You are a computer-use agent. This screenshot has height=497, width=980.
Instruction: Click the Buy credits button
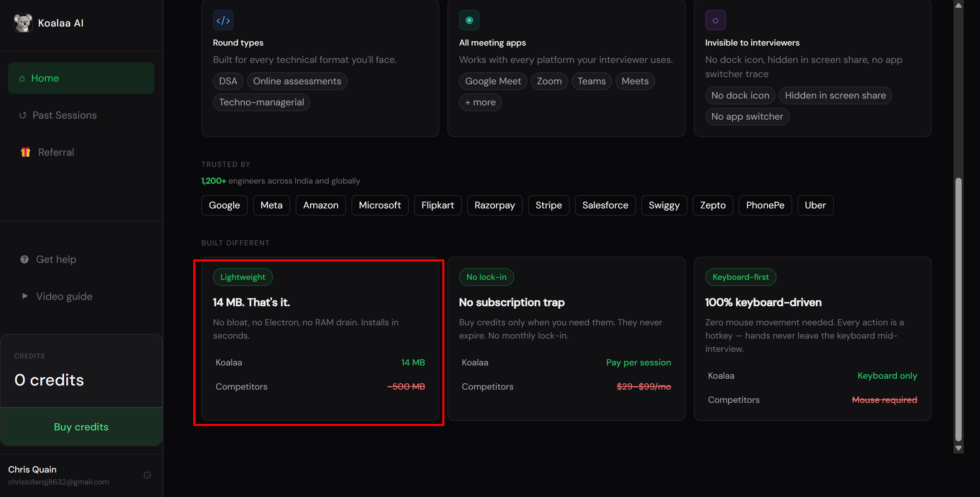[x=81, y=427]
